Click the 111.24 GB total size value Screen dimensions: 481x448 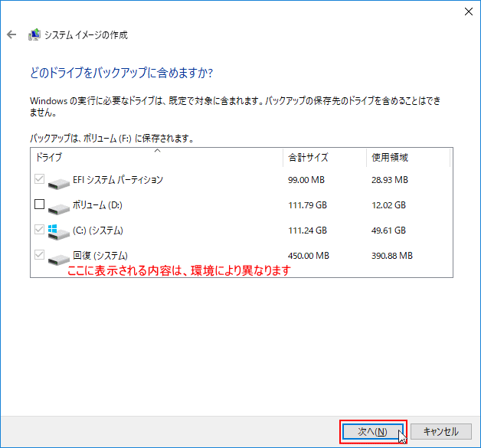pos(307,231)
